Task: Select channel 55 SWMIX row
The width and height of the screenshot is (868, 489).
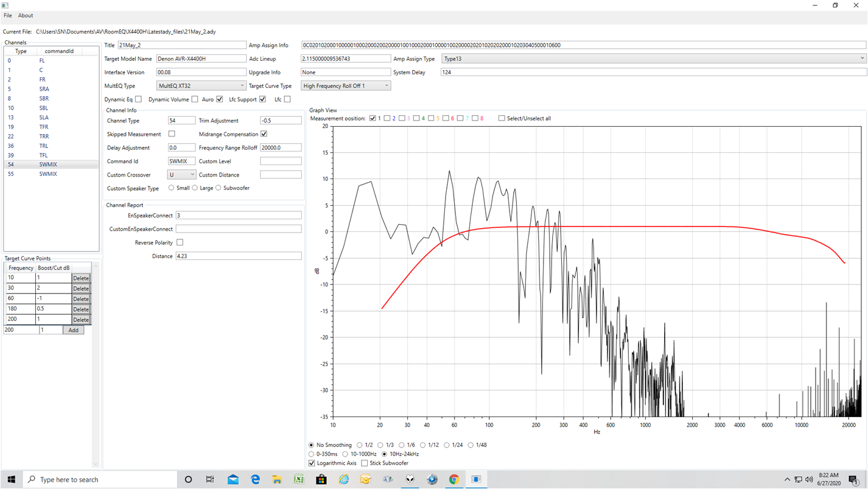Action: click(51, 174)
